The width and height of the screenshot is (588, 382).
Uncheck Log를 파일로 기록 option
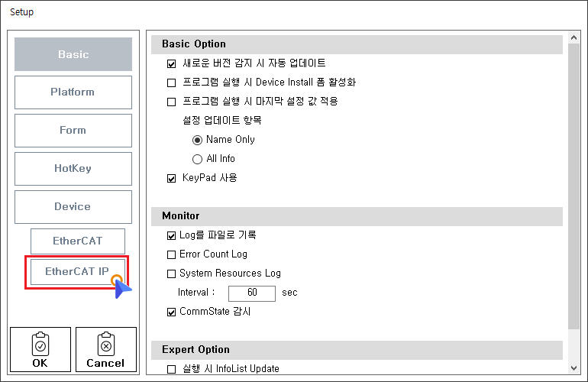pyautogui.click(x=171, y=235)
